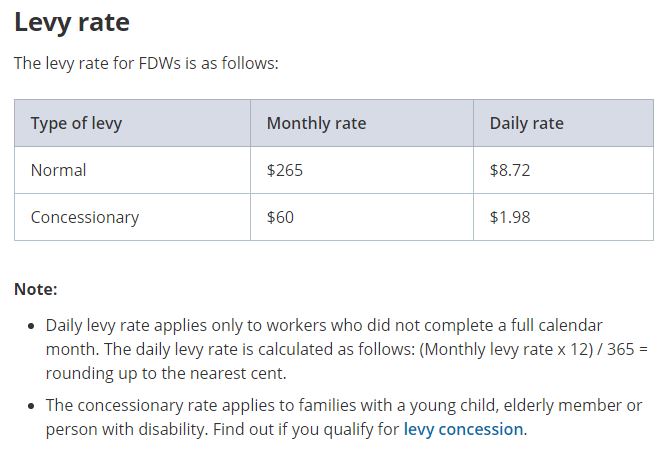Click the text "rounding up to the nearest cent"
This screenshot has width=665, height=454.
coord(165,373)
